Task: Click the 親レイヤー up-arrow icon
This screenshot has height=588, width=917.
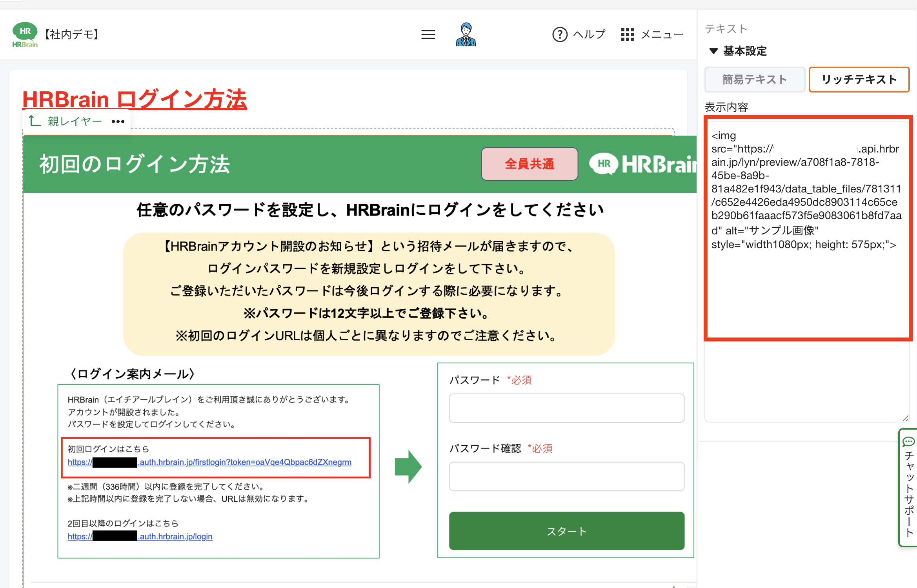Action: coord(34,121)
